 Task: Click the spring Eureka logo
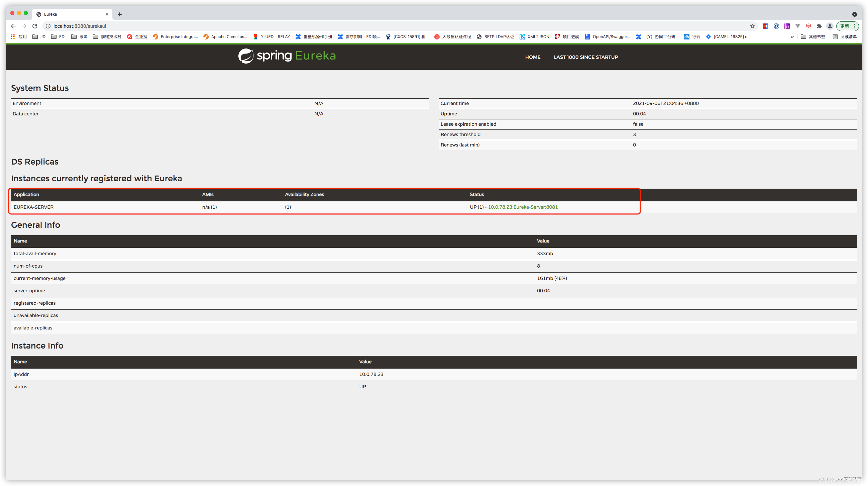click(287, 56)
